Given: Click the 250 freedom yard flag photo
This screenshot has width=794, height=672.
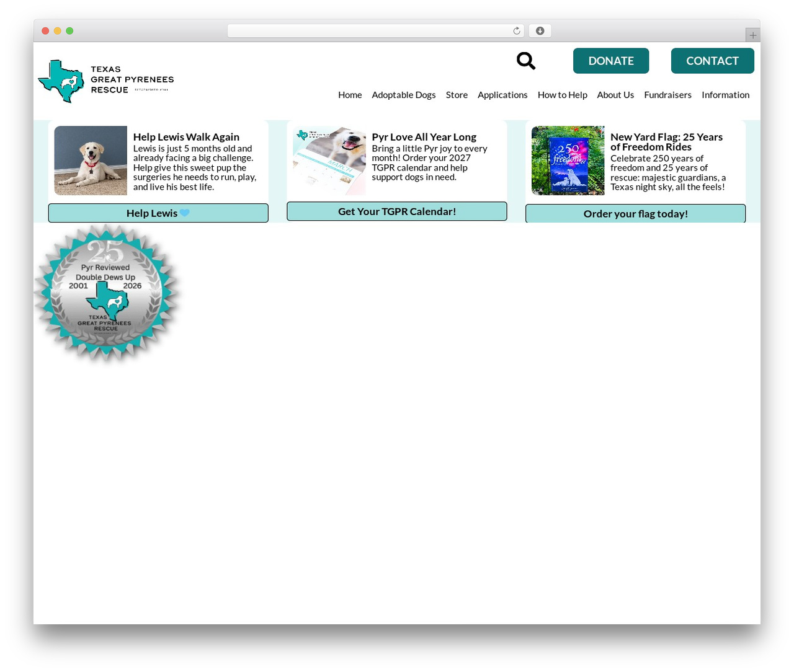Looking at the screenshot, I should 568,161.
